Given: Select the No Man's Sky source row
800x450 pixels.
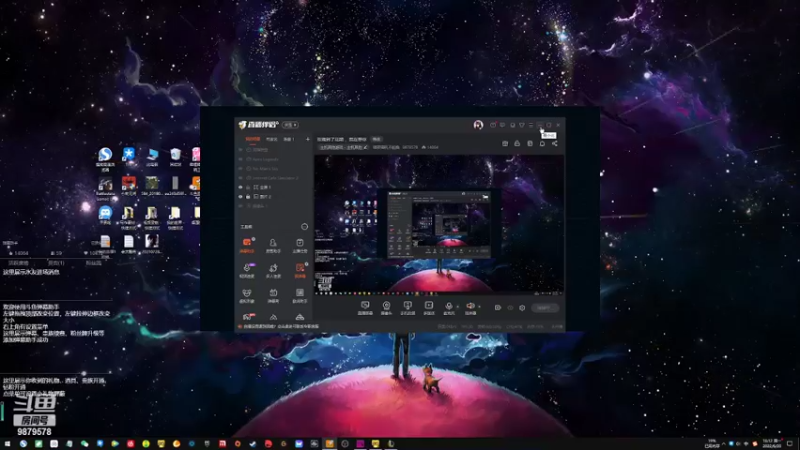Looking at the screenshot, I should pos(274,168).
